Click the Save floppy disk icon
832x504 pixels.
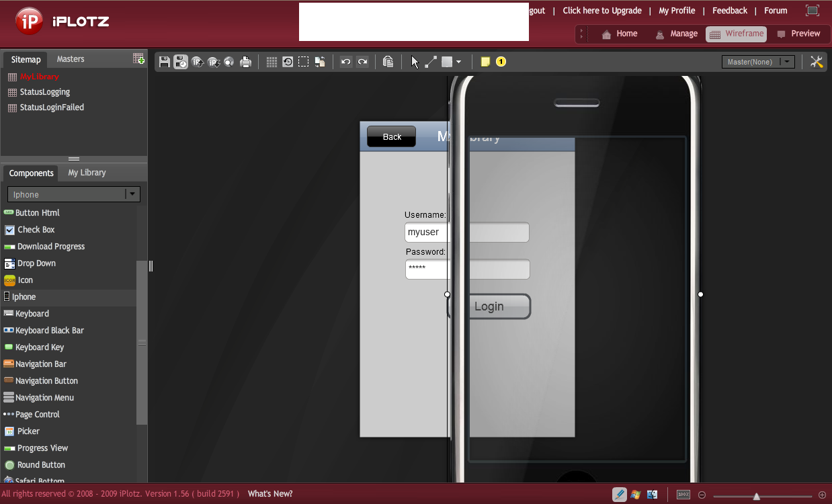coord(165,62)
